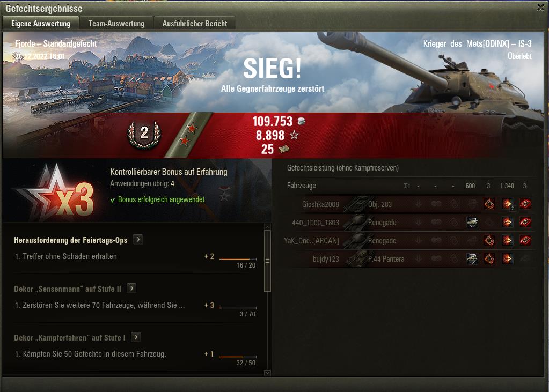Click the credits coin icon beside 109.753
Screen dimensions: 549x392
(x=301, y=121)
